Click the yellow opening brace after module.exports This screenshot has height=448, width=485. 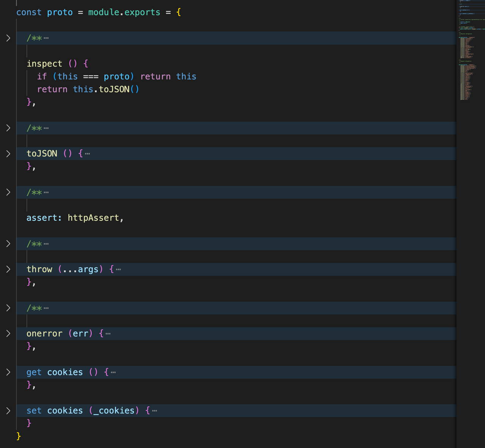click(x=178, y=12)
